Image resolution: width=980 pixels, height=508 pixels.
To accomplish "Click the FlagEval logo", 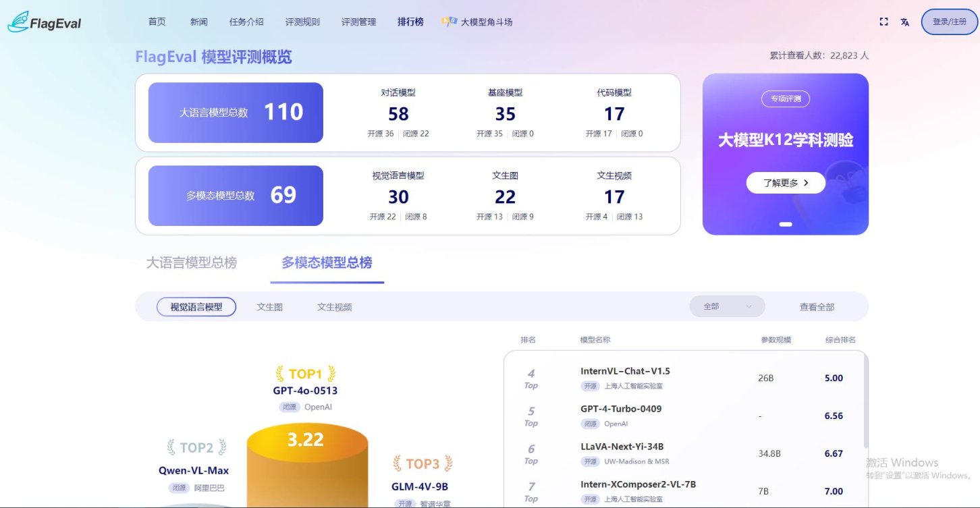I will pos(43,22).
